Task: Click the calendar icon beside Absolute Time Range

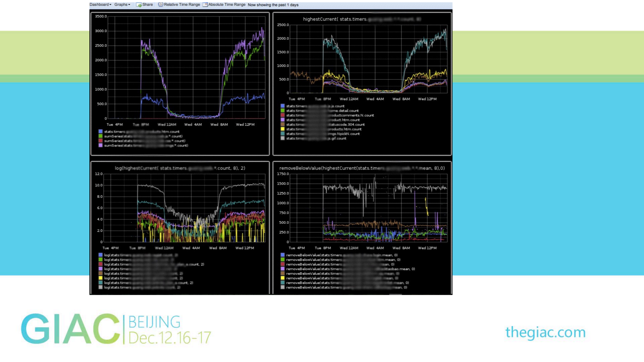Action: pyautogui.click(x=205, y=5)
